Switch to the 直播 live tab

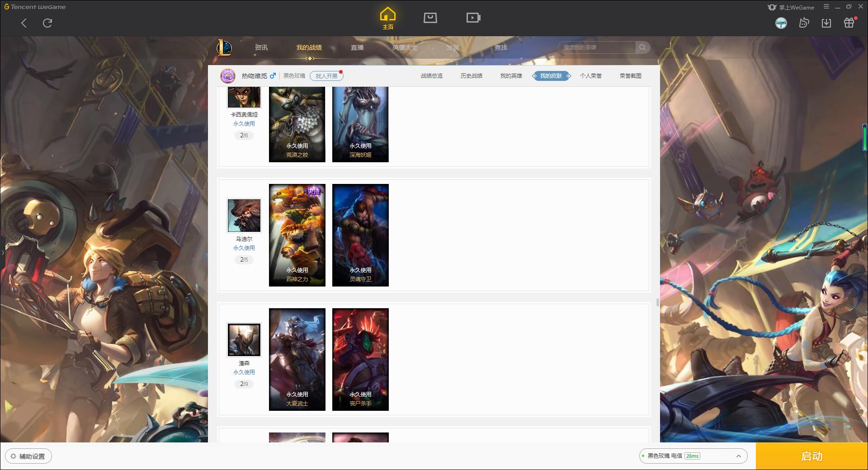click(357, 47)
